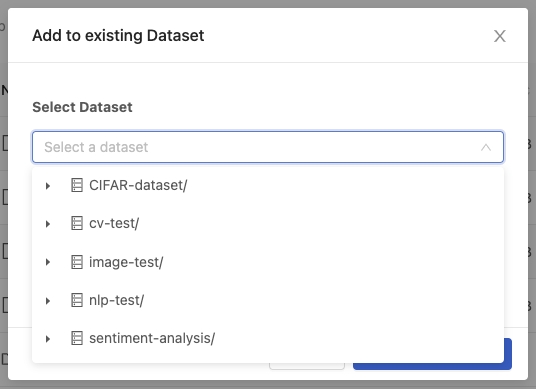Image resolution: width=536 pixels, height=389 pixels.
Task: Pick the image-test/ dataset entry
Action: tap(126, 262)
